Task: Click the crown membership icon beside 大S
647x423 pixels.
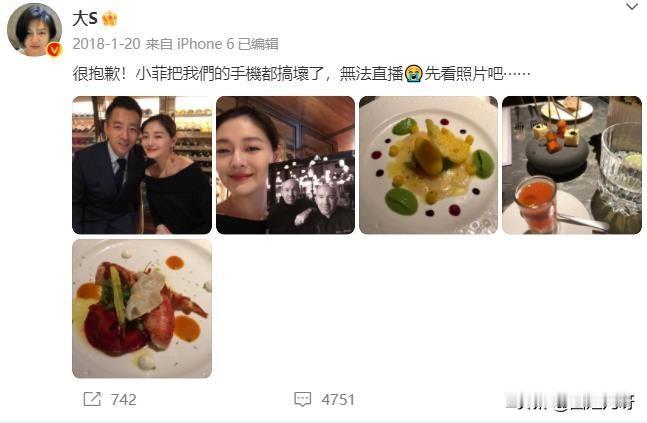Action: pyautogui.click(x=109, y=19)
